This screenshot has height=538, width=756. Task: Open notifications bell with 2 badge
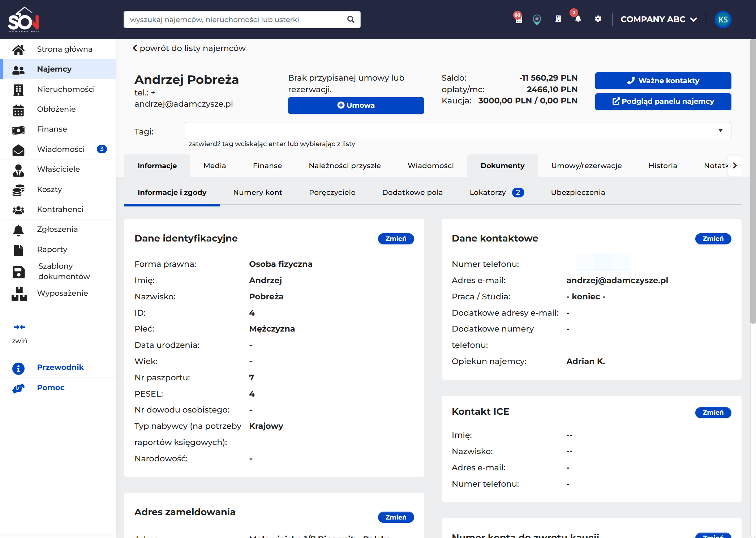(578, 19)
